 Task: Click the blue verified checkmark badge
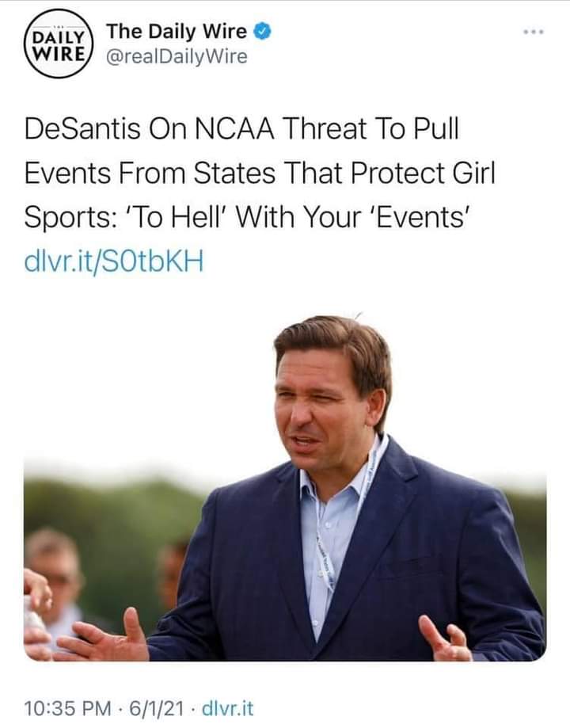pos(262,32)
